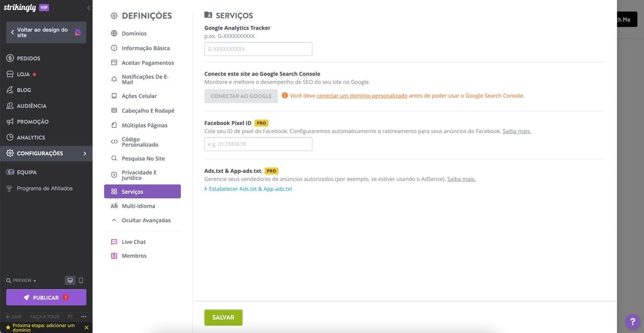This screenshot has width=644, height=333.
Task: Switch to mobile preview icon
Action: (x=81, y=280)
